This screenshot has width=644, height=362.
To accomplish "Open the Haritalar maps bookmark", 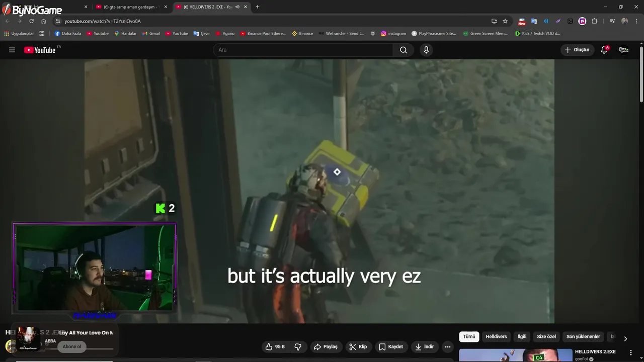I will tap(125, 34).
